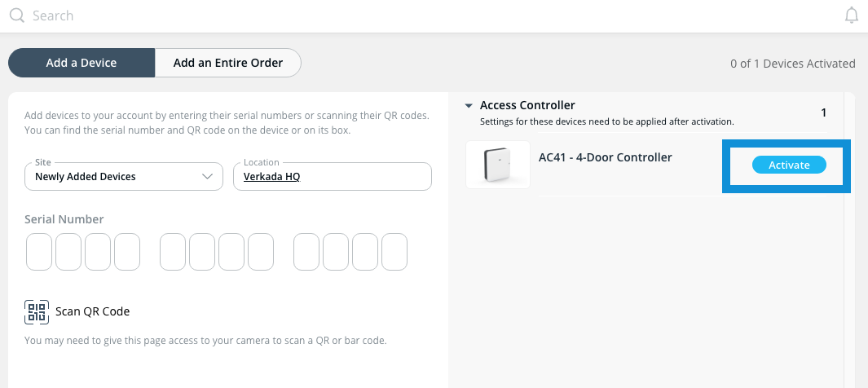Screen dimensions: 868x388
Task: Open the Site dropdown
Action: (x=123, y=176)
